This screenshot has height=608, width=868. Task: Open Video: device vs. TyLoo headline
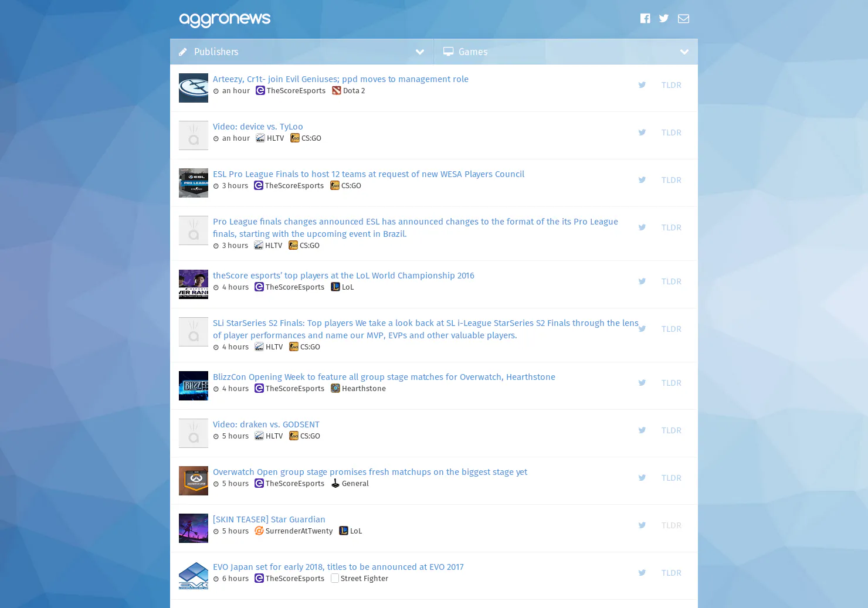pyautogui.click(x=257, y=127)
